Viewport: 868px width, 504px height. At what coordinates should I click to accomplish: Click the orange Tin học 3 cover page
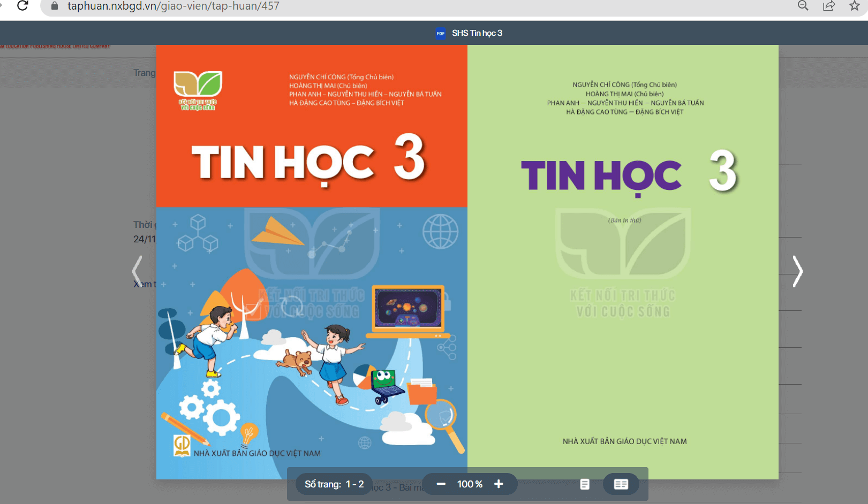point(312,262)
